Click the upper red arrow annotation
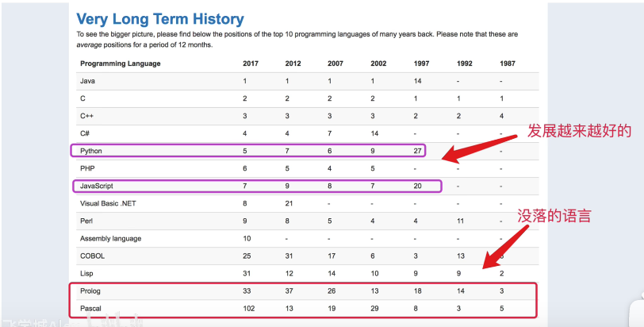 point(480,148)
